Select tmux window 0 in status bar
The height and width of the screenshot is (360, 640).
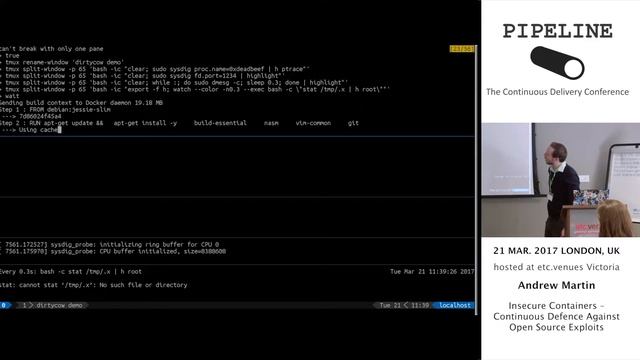tap(5, 305)
